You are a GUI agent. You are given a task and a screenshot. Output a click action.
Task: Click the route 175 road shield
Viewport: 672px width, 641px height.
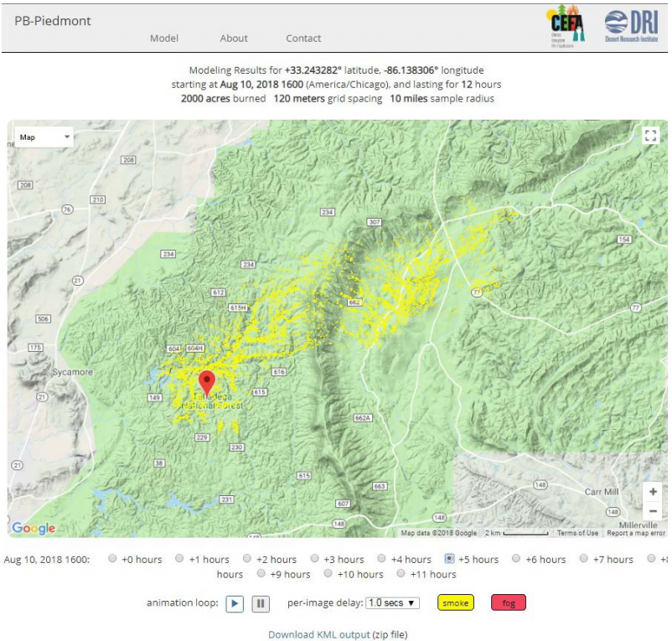(35, 347)
